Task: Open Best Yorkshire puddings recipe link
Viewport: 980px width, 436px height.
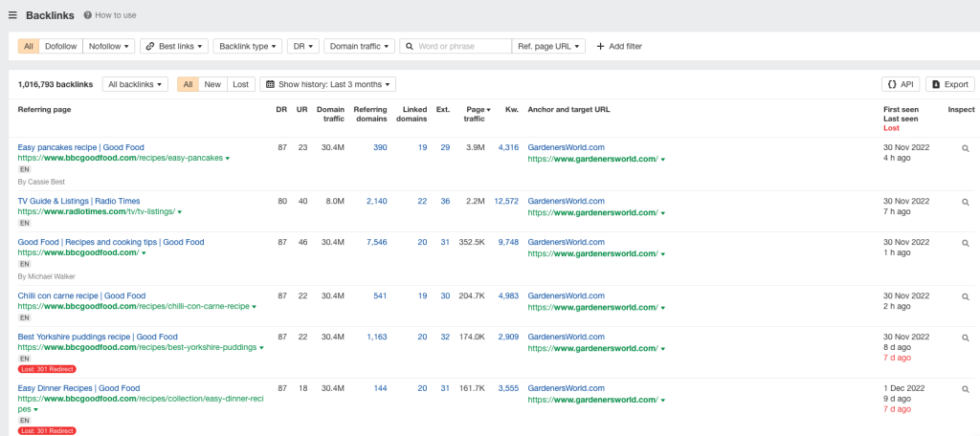Action: [x=98, y=337]
